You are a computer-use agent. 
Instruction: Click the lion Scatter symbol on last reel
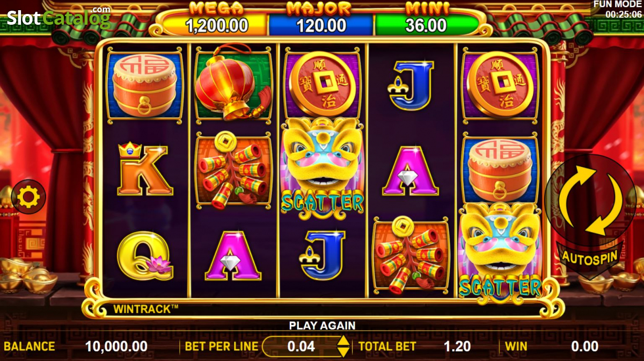pos(501,250)
